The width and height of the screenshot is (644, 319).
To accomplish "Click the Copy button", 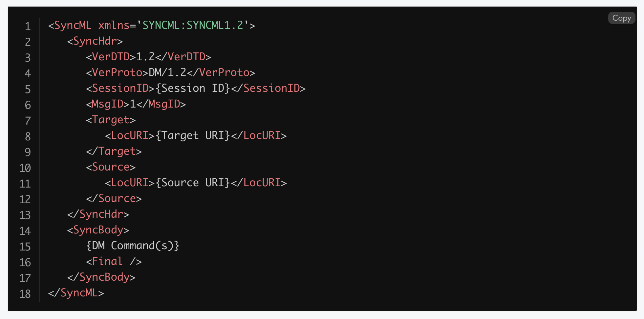I will (621, 18).
